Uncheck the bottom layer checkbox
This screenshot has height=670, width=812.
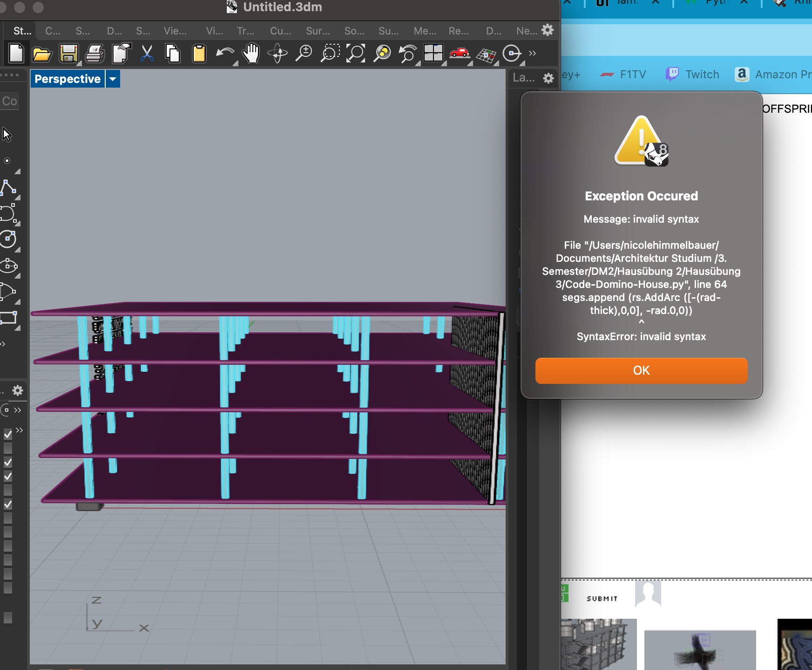tap(8, 617)
